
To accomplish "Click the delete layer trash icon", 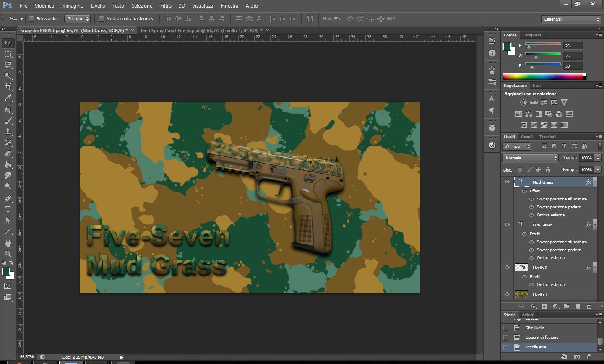I will coord(589,307).
